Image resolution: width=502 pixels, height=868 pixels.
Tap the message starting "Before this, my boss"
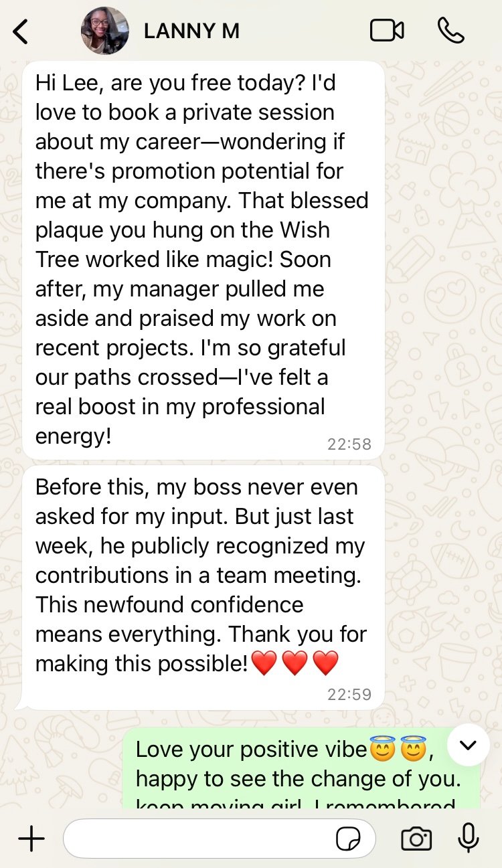point(201,576)
